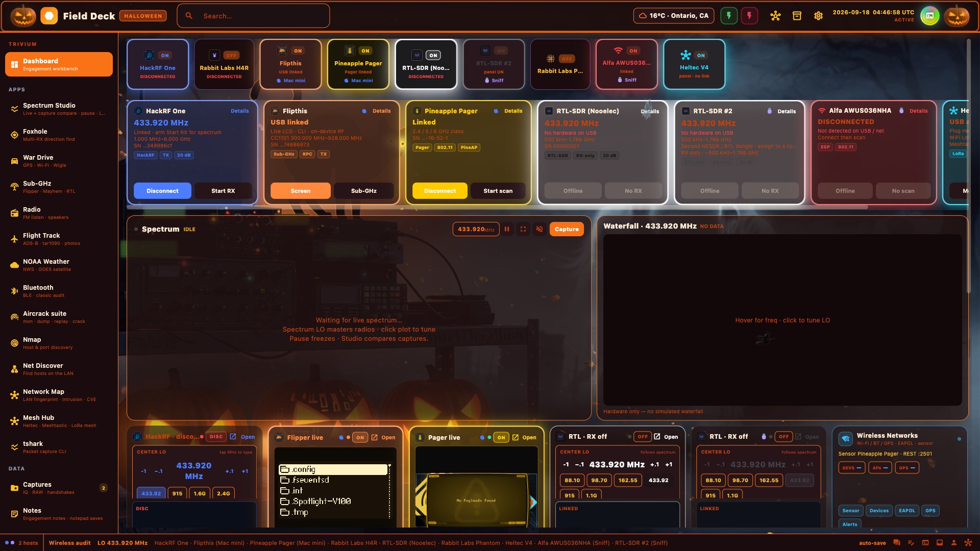The width and height of the screenshot is (980, 551).
Task: Click the Start RX button
Action: [x=223, y=191]
